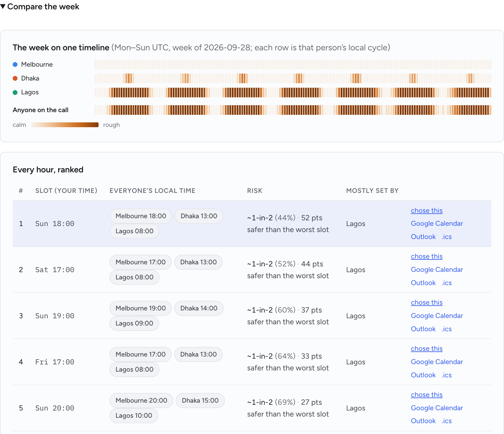Click the Dhaka timeline heat strip
The width and height of the screenshot is (504, 434).
tap(293, 78)
